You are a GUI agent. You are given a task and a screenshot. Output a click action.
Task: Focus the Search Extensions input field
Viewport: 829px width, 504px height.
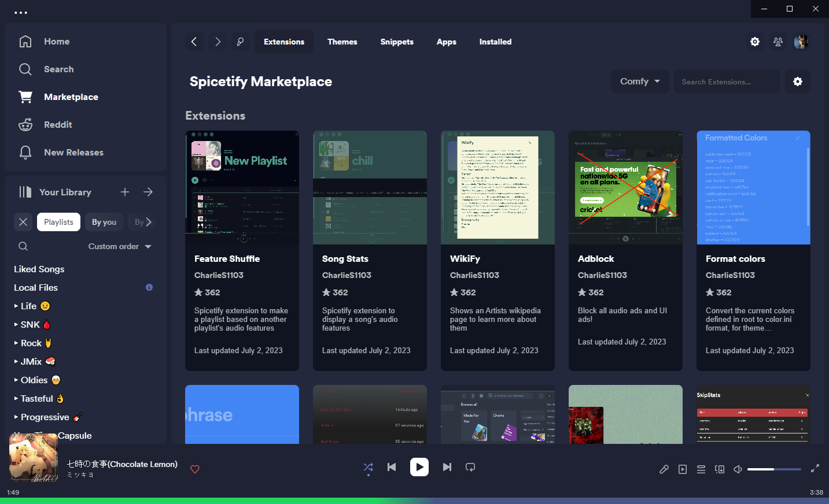[727, 81]
